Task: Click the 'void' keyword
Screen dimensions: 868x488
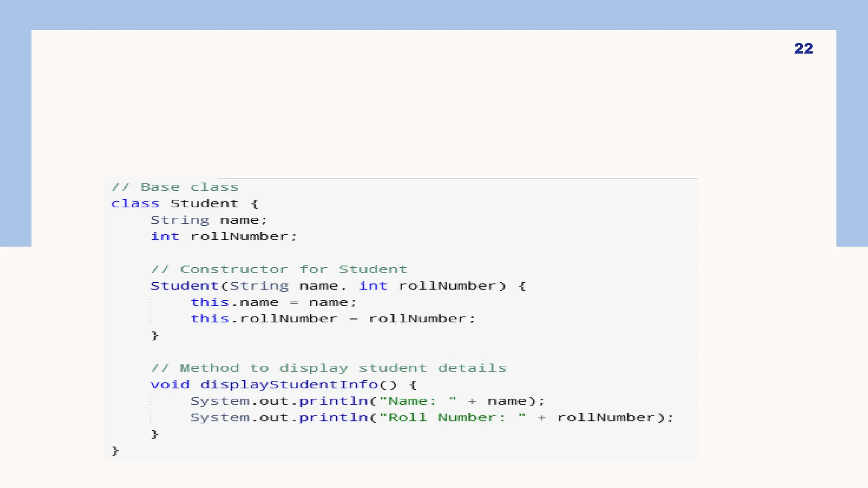Action: 170,385
